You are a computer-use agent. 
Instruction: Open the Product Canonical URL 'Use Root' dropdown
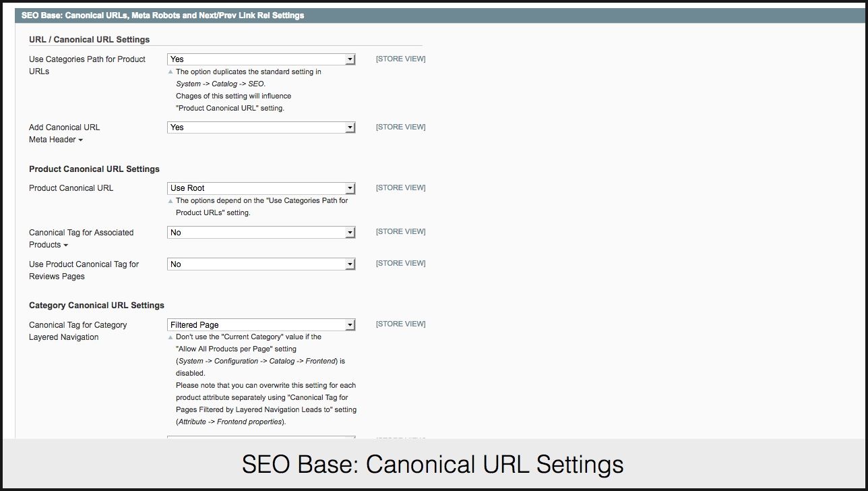[261, 188]
